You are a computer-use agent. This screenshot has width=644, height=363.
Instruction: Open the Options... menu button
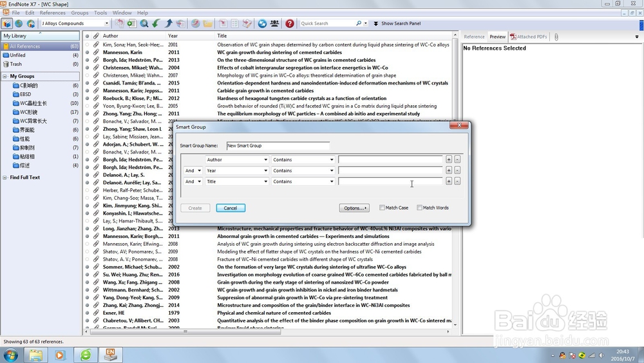pyautogui.click(x=354, y=208)
